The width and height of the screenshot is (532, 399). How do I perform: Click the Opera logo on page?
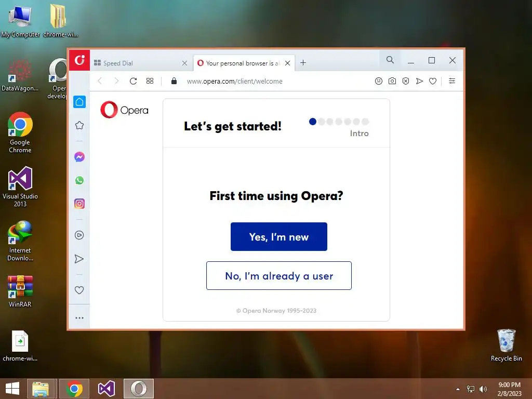124,110
